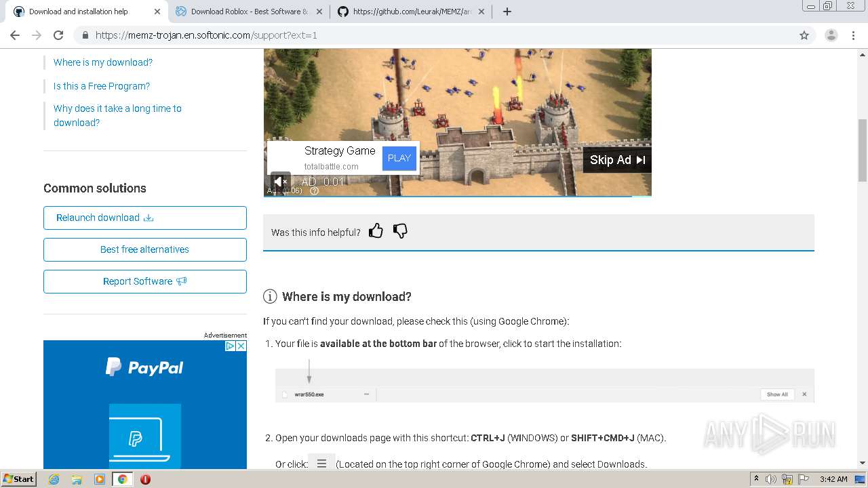Click 'Where is my download?' section heading
Viewport: 868px width, 488px height.
coord(347,297)
